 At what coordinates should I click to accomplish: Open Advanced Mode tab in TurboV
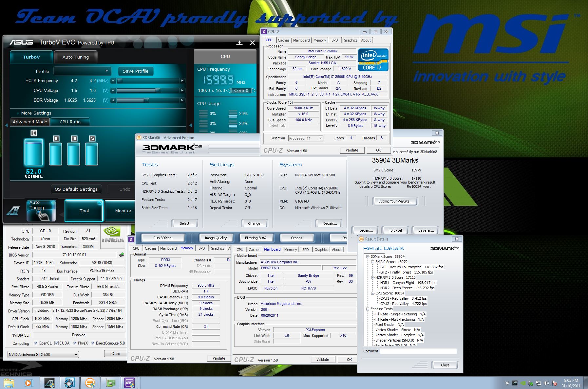[x=30, y=122]
